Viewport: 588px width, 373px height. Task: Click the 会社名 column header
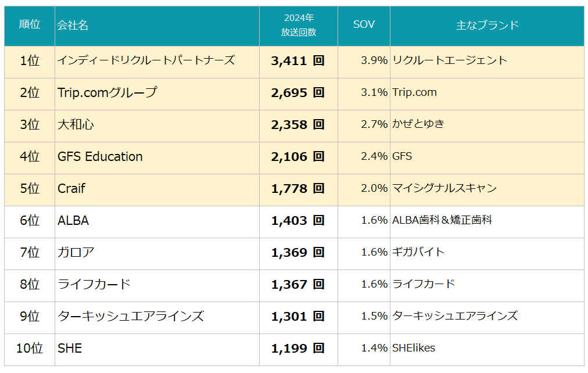pyautogui.click(x=73, y=25)
